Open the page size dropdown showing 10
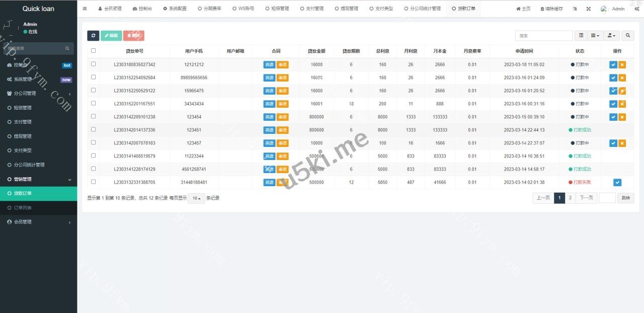644x313 pixels. tap(196, 198)
